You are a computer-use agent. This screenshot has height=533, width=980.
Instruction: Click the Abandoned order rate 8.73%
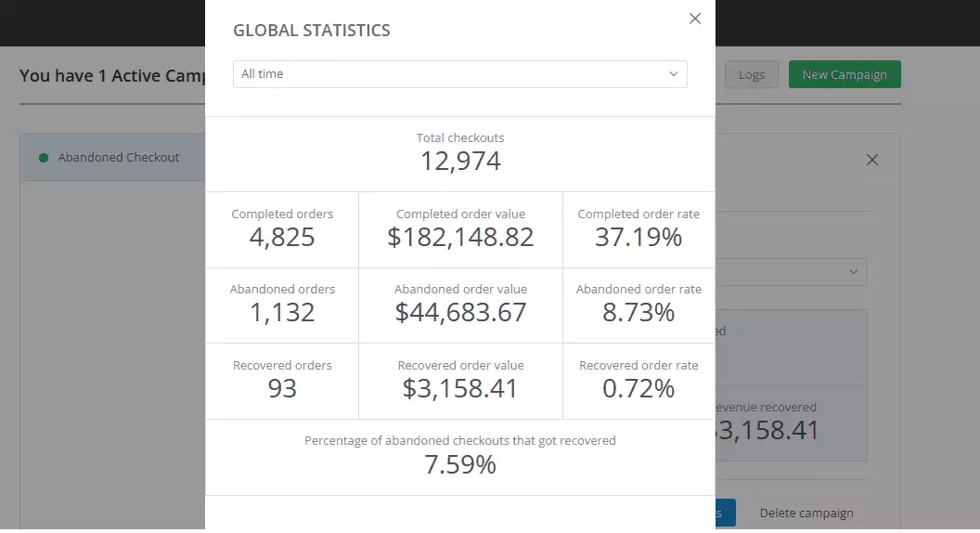click(x=638, y=313)
